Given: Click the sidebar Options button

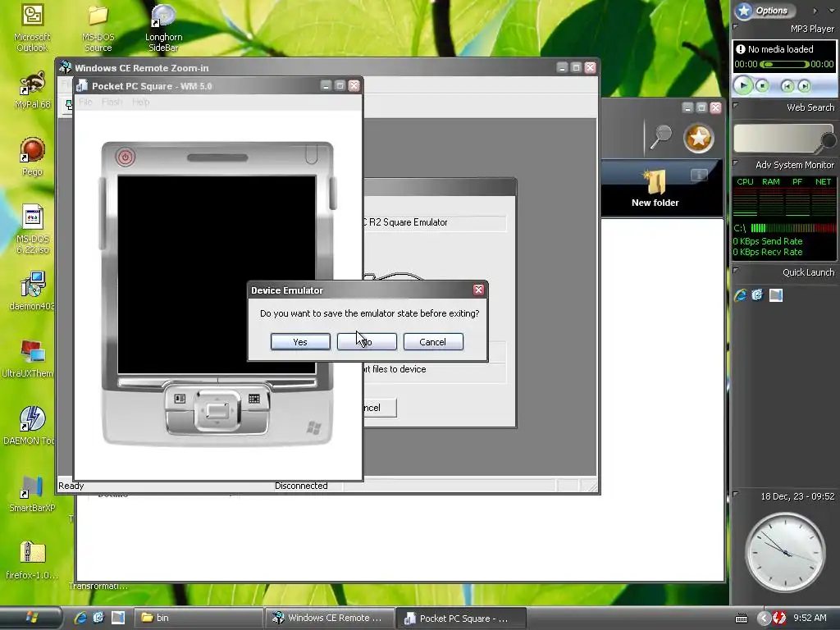Looking at the screenshot, I should (765, 10).
